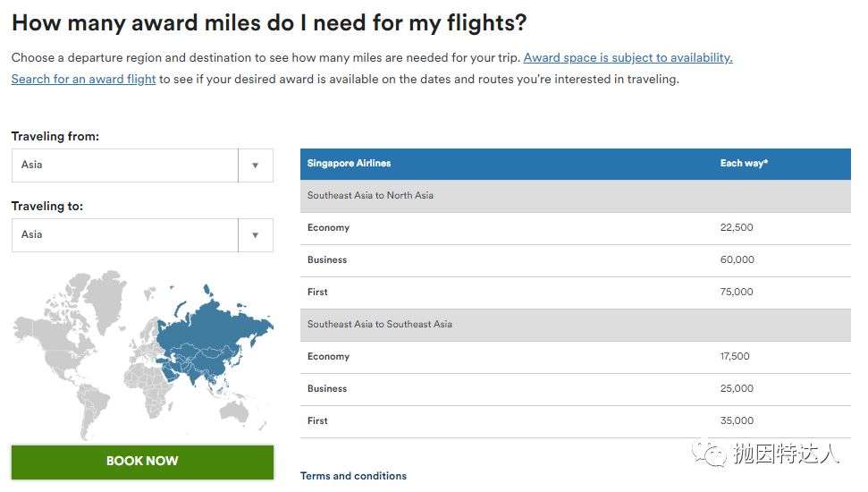This screenshot has width=868, height=492.
Task: Click the Economy 22,500 miles row
Action: (x=575, y=228)
